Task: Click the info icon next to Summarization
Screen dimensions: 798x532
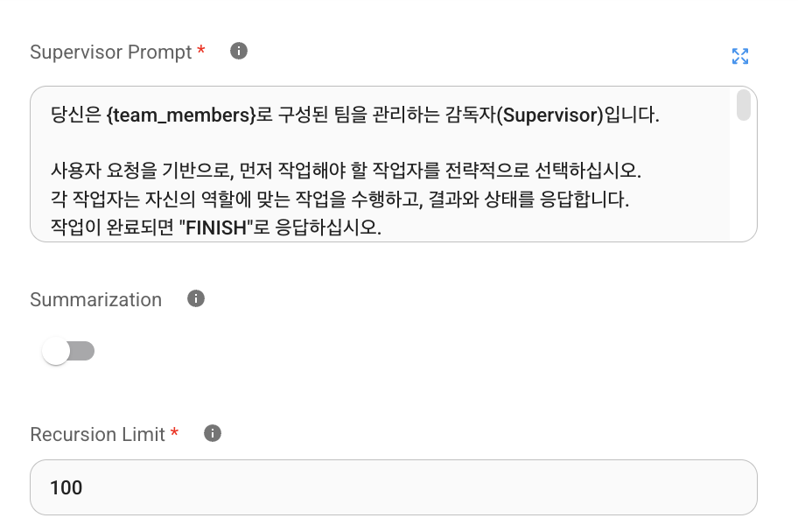Action: click(197, 299)
